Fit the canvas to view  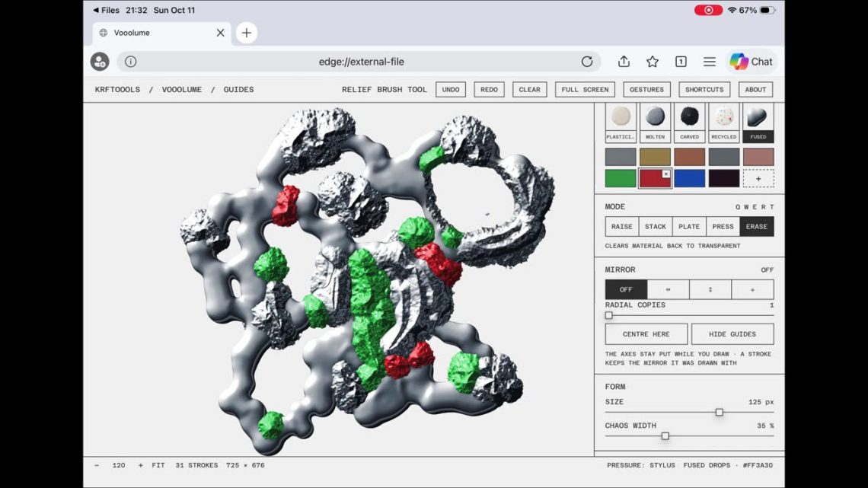click(x=158, y=465)
